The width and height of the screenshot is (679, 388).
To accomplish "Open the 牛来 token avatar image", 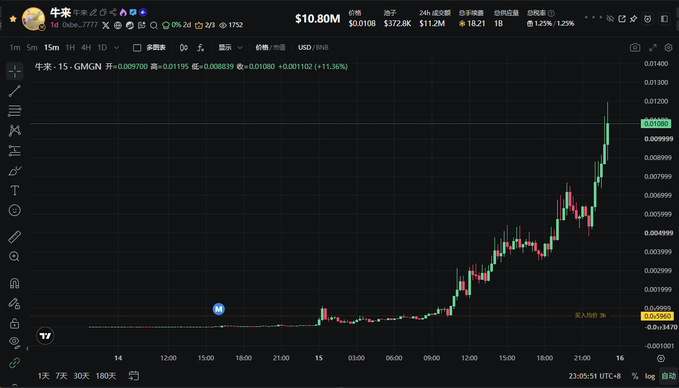I will click(x=33, y=19).
